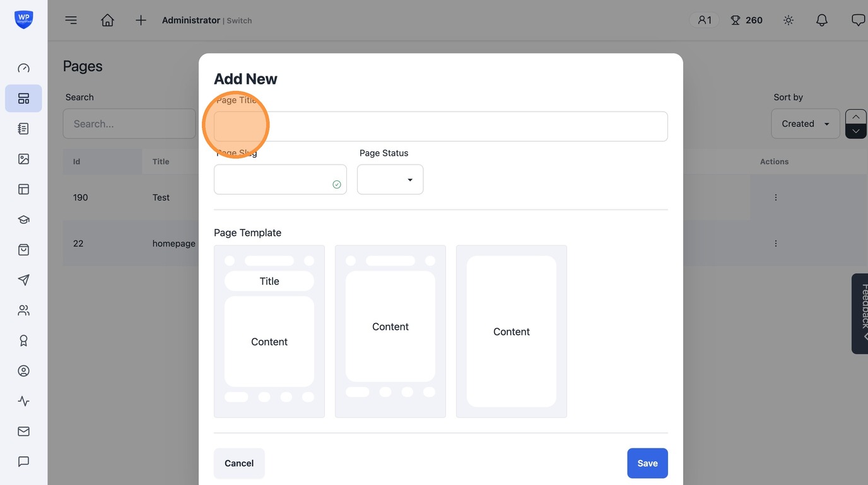Click the homepage title cell
Viewport: 868px width, 485px height.
174,243
